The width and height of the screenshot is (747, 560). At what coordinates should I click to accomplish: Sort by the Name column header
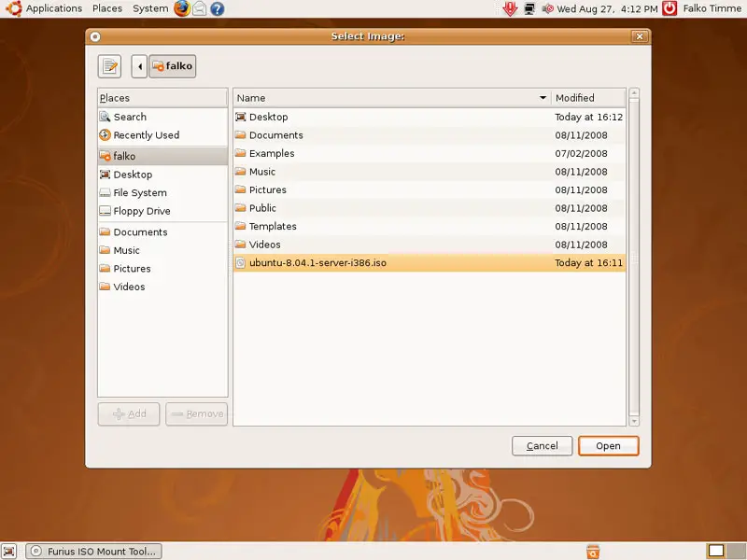pyautogui.click(x=392, y=98)
